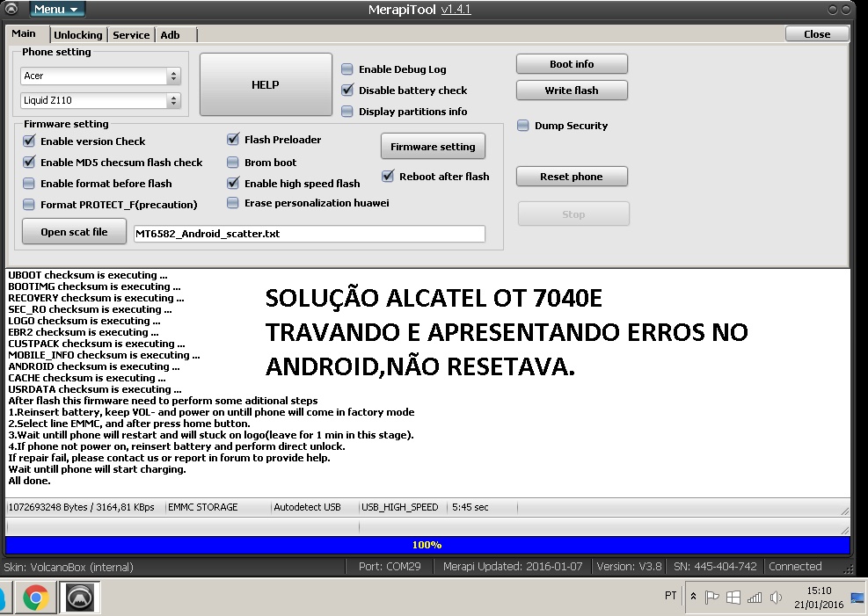Viewport: 868px width, 616px height.
Task: Click the Close button
Action: pyautogui.click(x=817, y=33)
